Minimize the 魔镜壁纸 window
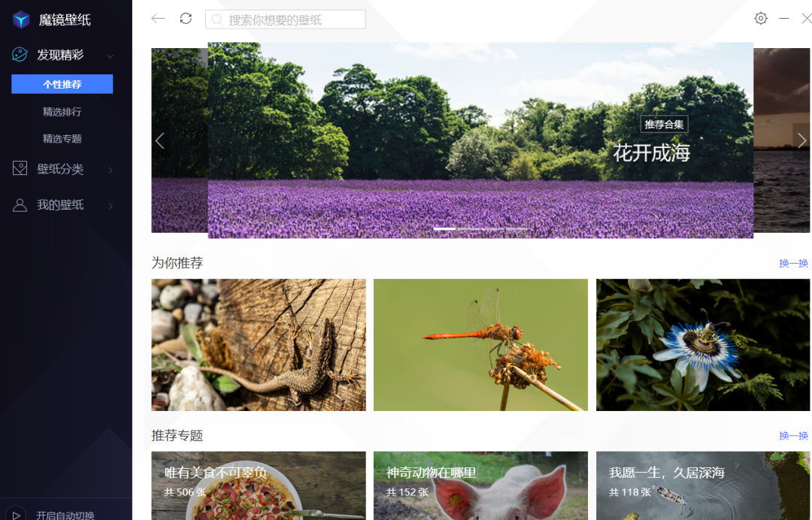812x520 pixels. pyautogui.click(x=784, y=19)
